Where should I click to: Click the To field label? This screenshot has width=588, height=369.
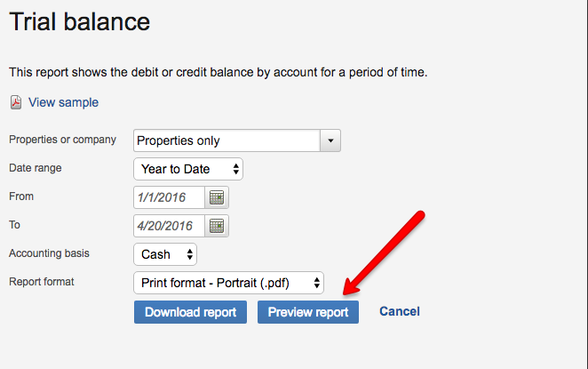point(14,225)
